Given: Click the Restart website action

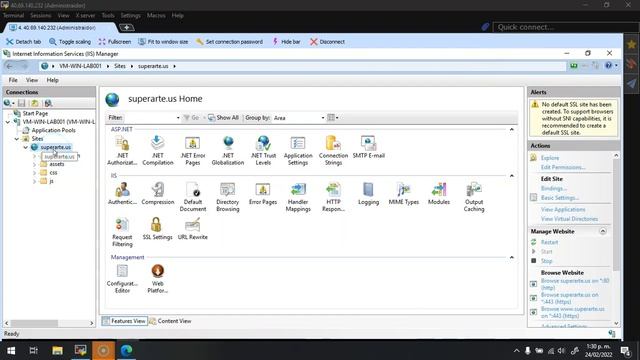Looking at the screenshot, I should click(549, 242).
